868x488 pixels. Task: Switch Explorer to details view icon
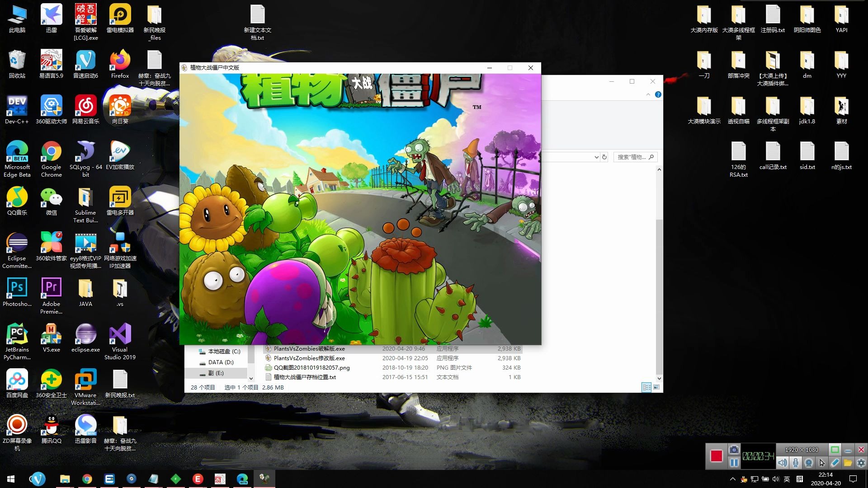click(646, 387)
